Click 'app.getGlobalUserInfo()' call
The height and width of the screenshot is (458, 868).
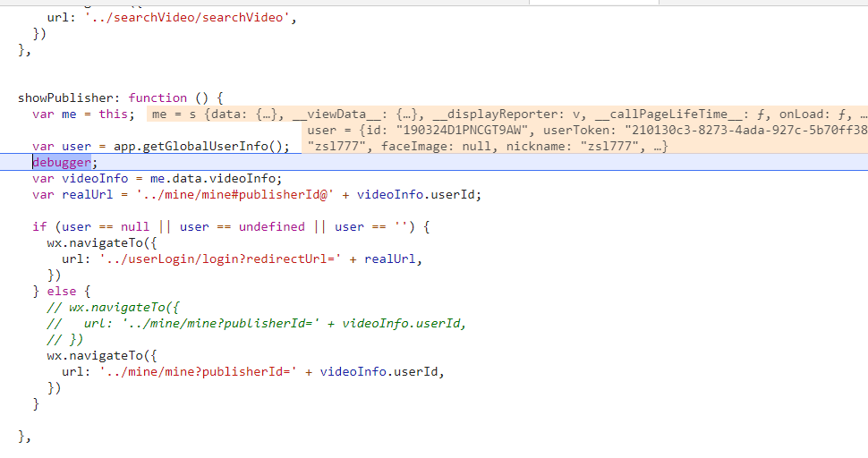click(198, 146)
